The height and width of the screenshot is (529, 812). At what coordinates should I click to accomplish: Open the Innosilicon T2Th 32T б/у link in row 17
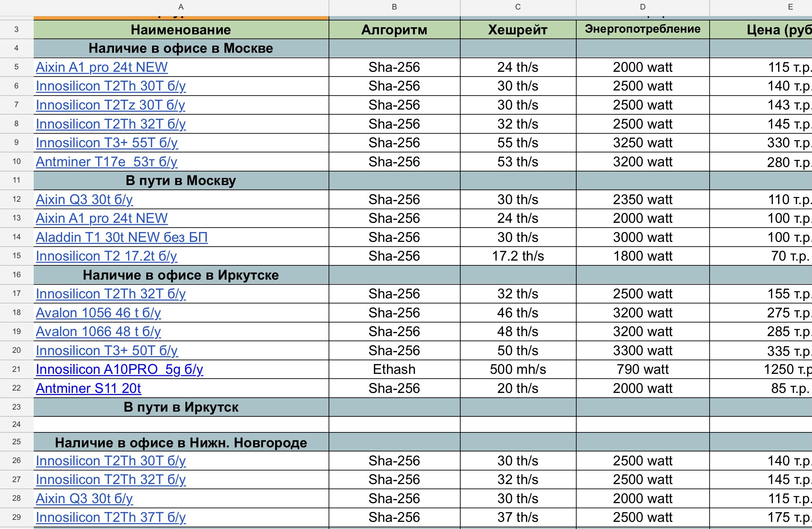(111, 294)
